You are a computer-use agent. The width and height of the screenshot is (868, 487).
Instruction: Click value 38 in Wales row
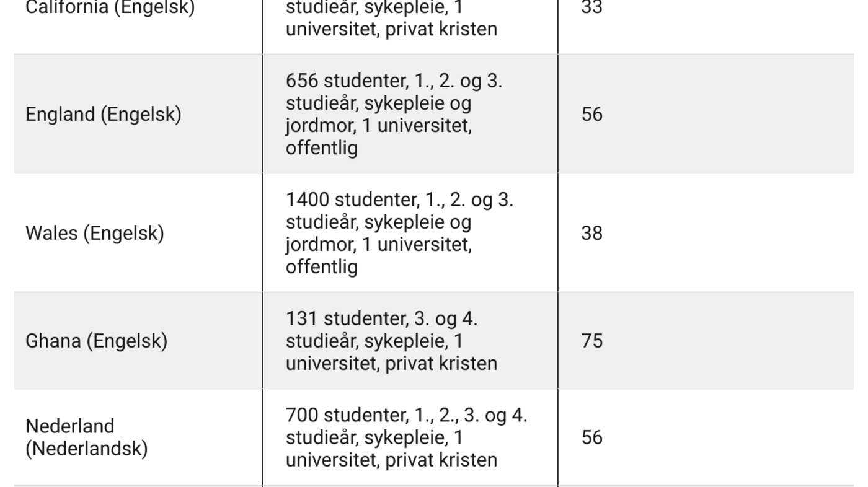point(592,234)
